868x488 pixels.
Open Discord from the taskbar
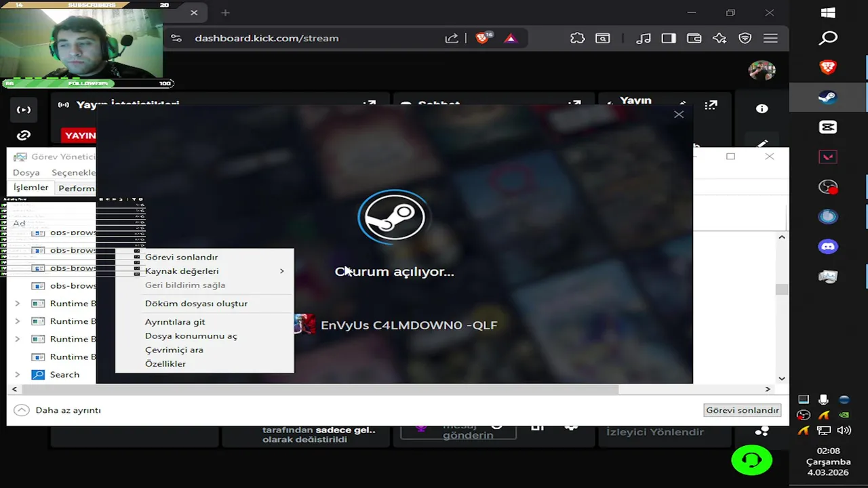click(828, 247)
